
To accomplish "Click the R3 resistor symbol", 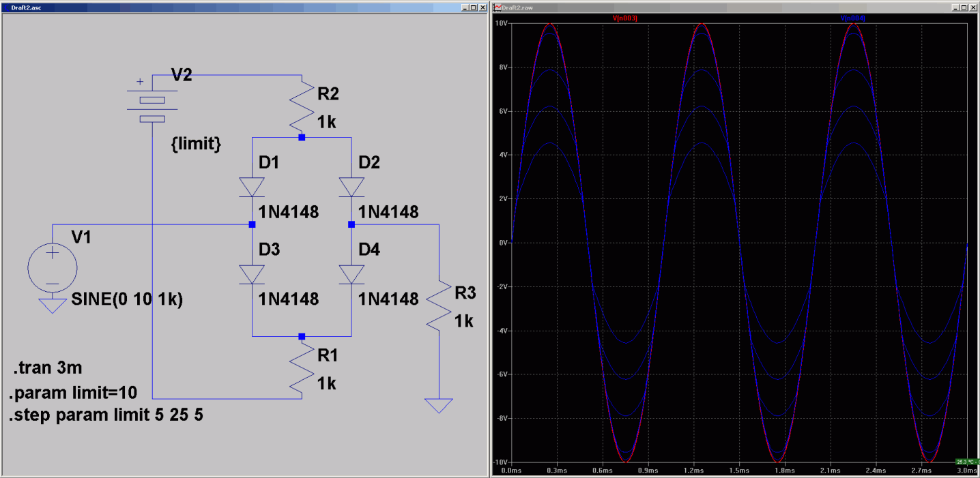I will point(438,305).
